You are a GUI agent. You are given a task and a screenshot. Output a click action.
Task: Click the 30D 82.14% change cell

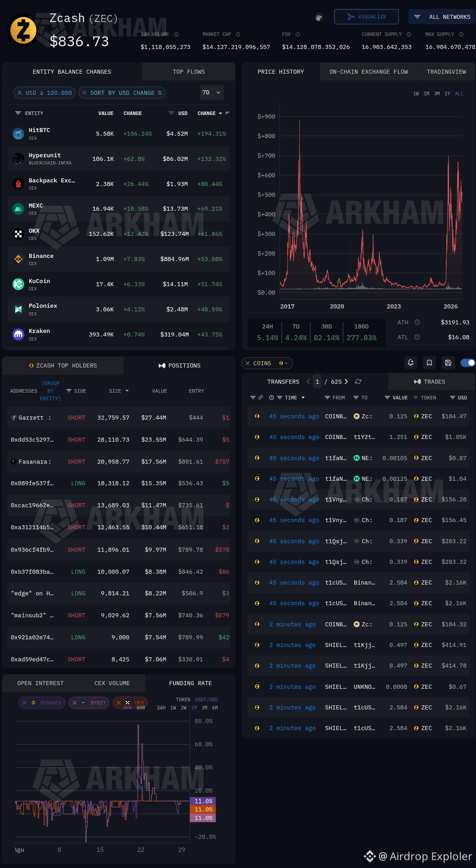[x=326, y=332]
